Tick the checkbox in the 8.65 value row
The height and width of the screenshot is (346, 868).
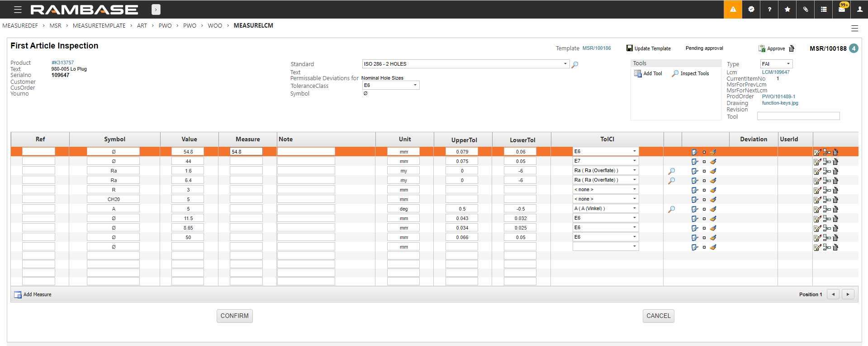tap(704, 228)
